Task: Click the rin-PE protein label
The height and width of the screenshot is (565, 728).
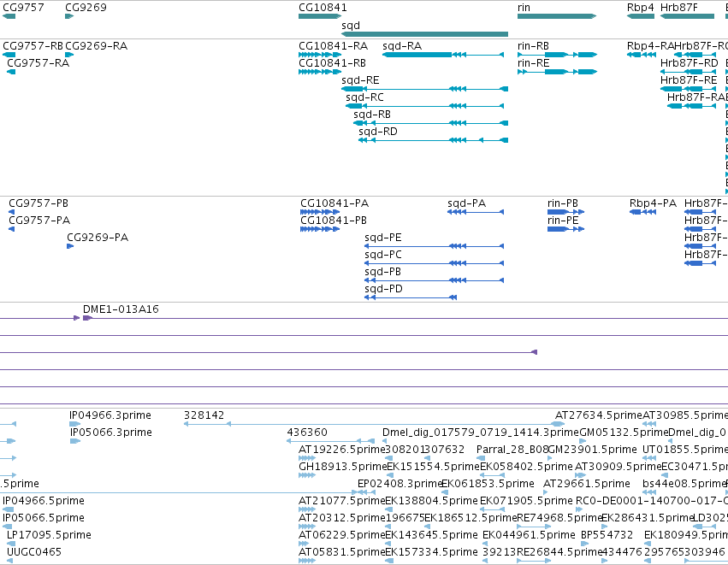Action: click(x=563, y=221)
